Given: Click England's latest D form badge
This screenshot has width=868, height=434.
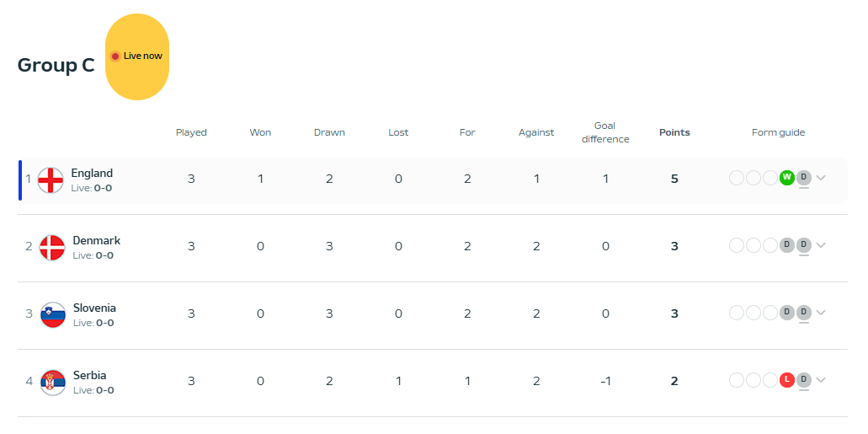Looking at the screenshot, I should (x=804, y=177).
